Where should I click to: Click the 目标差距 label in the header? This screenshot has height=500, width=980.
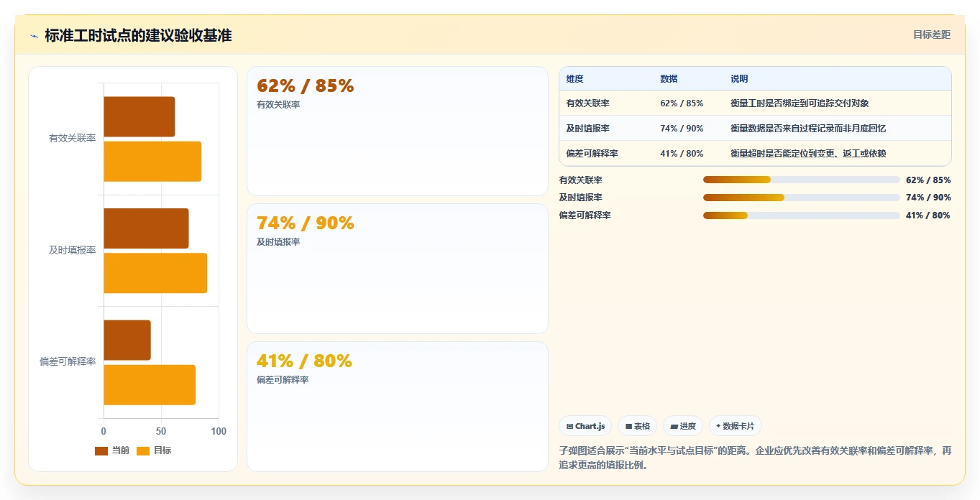click(932, 34)
